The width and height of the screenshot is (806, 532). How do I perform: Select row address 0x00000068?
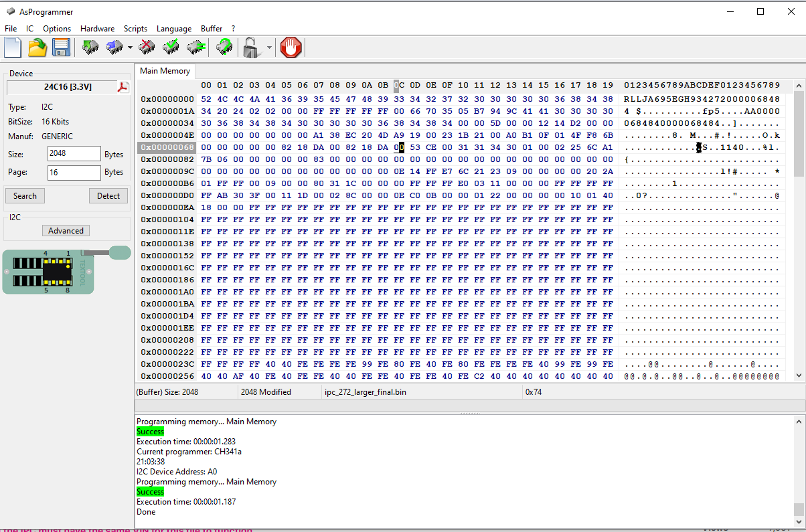(x=167, y=147)
